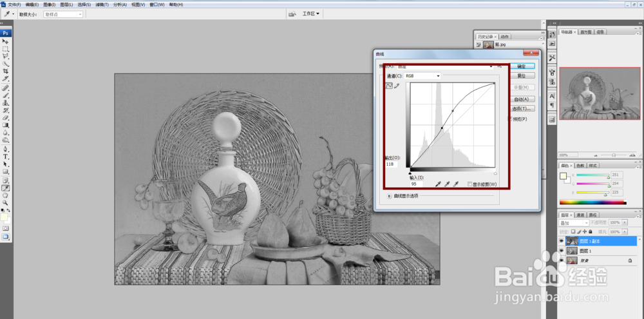
Task: Select the Hand tool
Action: tap(5, 195)
